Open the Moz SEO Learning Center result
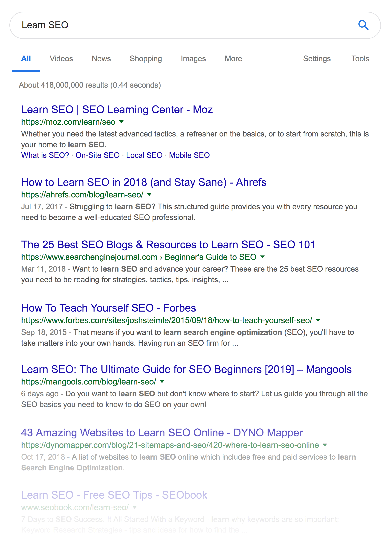Screen dimensions: 392x549 (117, 110)
